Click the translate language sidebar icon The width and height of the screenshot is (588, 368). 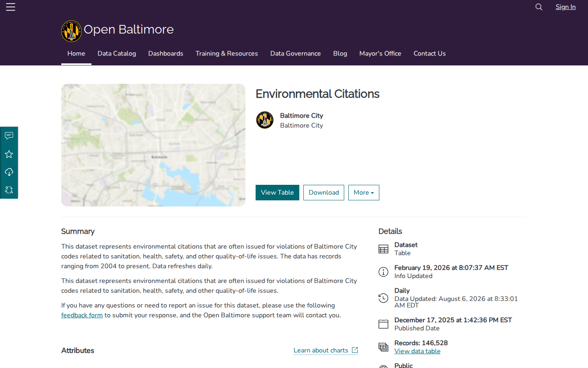click(9, 190)
